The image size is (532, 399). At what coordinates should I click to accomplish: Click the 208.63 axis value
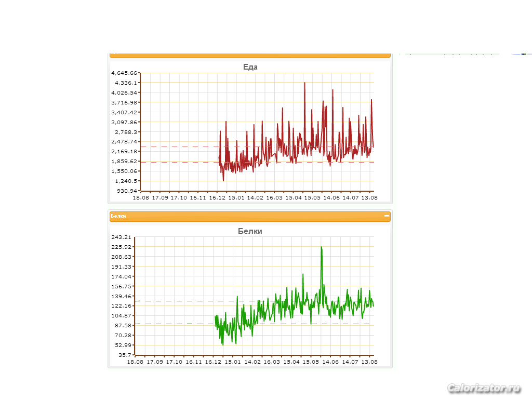point(121,257)
